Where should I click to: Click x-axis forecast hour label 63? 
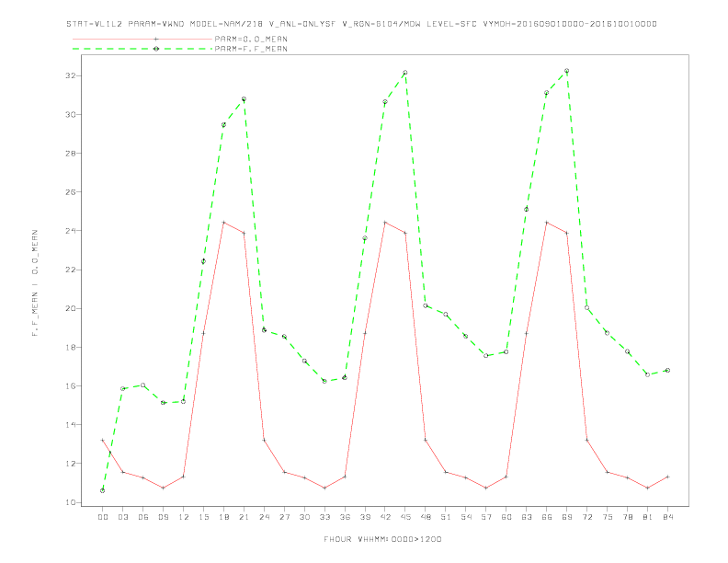tap(527, 517)
